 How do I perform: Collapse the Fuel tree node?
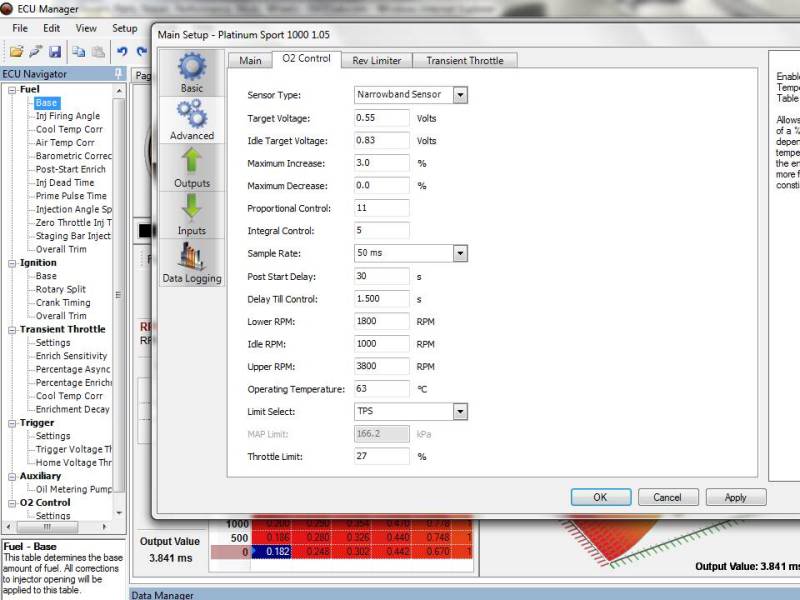click(x=12, y=90)
